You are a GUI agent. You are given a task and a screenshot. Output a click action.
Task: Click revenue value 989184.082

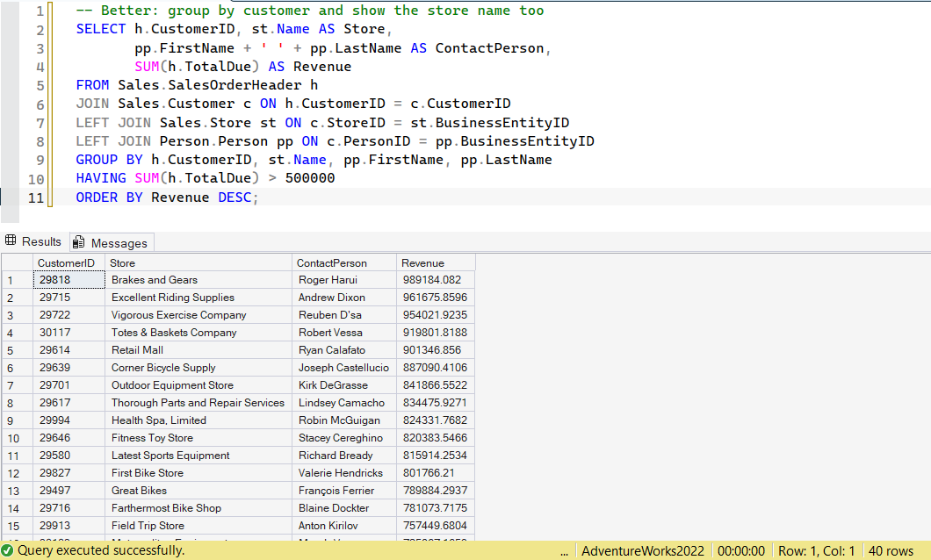pyautogui.click(x=436, y=280)
